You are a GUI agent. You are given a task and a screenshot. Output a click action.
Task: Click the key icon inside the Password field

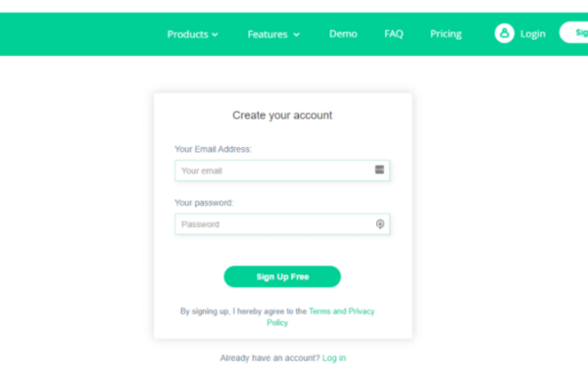click(x=380, y=224)
